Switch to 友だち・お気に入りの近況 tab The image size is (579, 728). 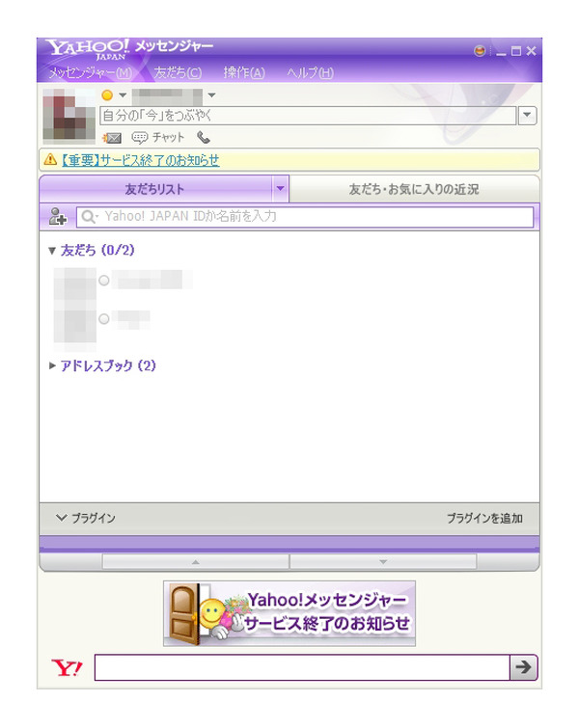[414, 189]
